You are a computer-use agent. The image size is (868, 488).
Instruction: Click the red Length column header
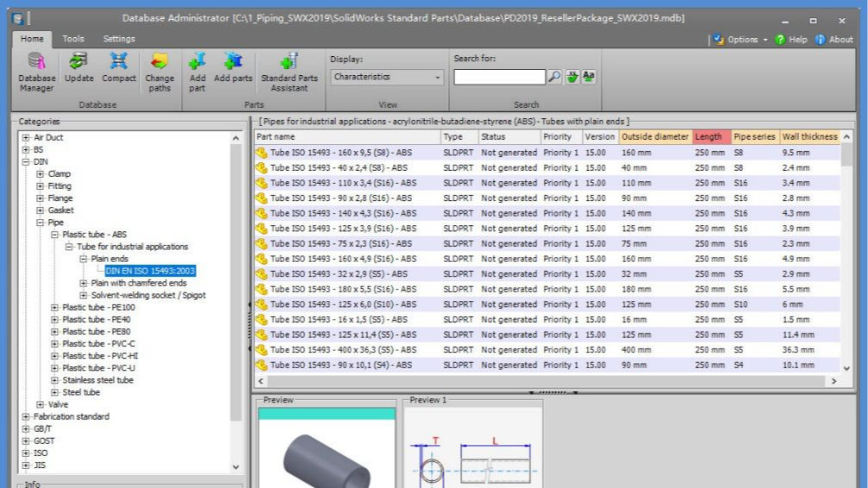click(x=711, y=137)
